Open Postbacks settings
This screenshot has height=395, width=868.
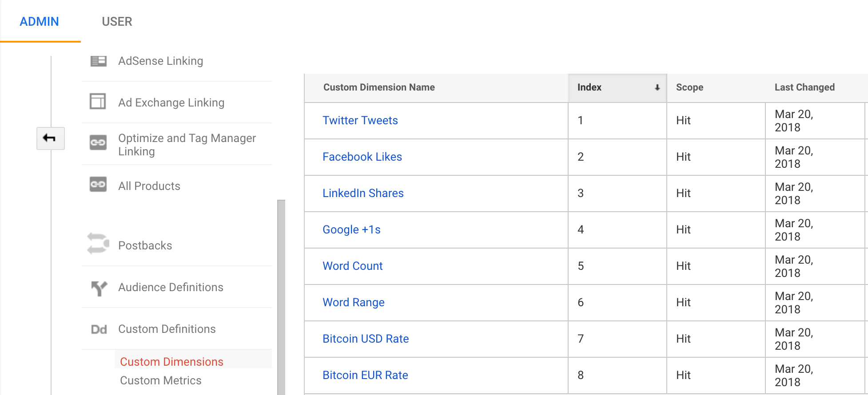pos(145,245)
